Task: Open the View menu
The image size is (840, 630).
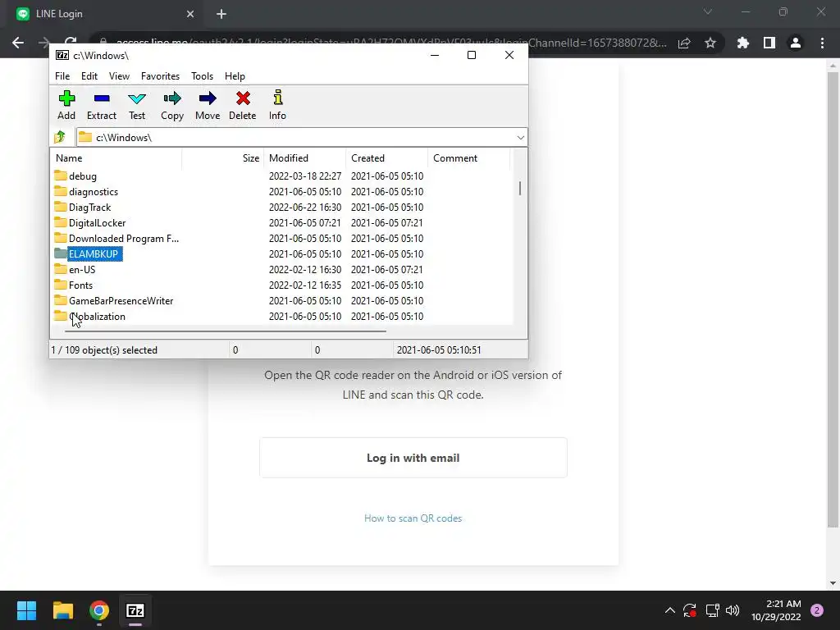Action: pos(119,76)
